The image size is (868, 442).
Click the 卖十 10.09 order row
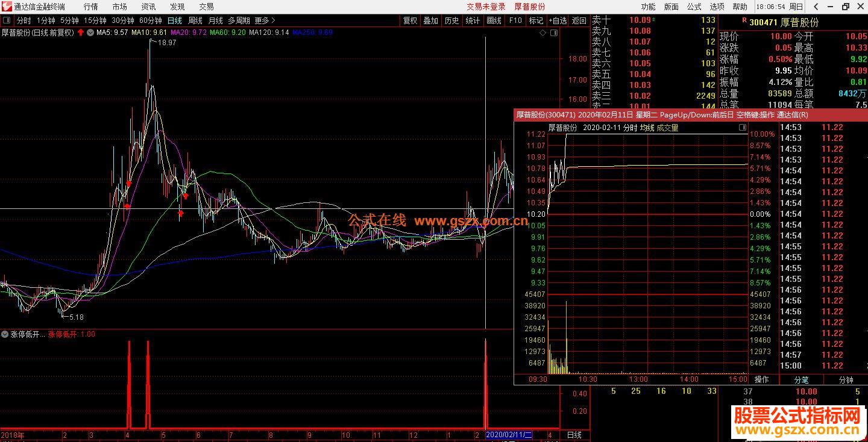pyautogui.click(x=654, y=20)
